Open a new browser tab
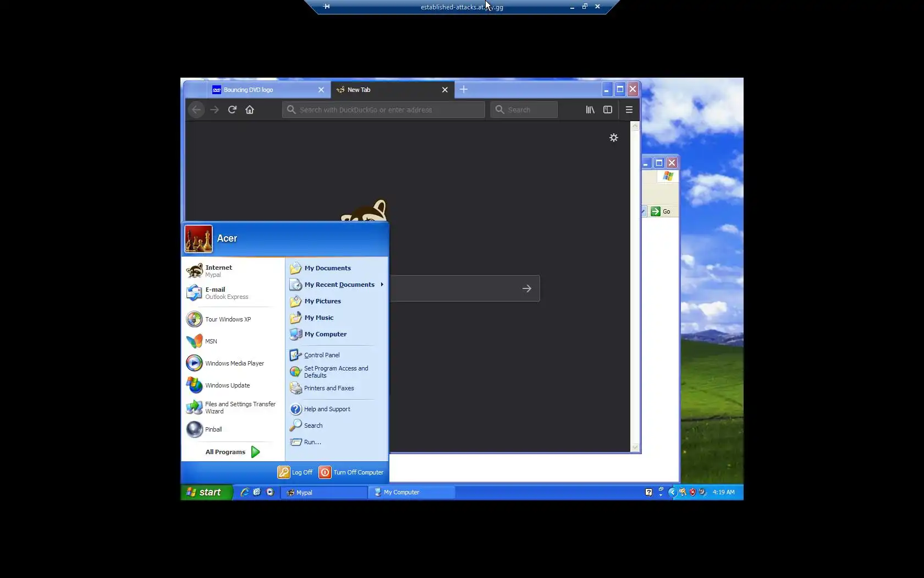The image size is (924, 578). pos(464,89)
